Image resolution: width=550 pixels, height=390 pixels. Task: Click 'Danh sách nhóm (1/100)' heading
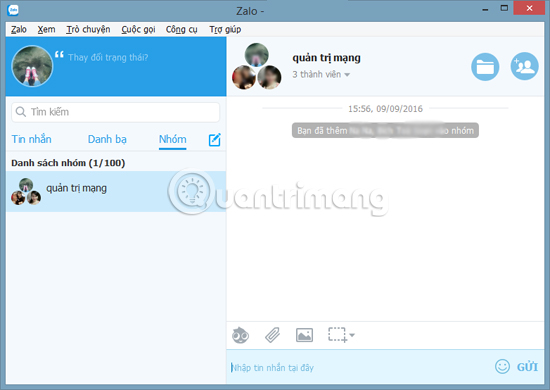(x=68, y=163)
